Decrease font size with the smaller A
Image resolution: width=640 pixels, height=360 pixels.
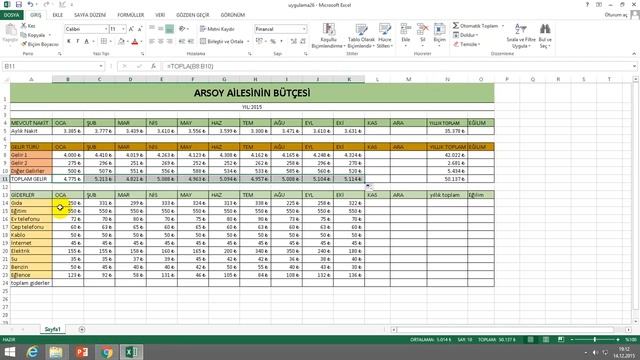tap(140, 29)
